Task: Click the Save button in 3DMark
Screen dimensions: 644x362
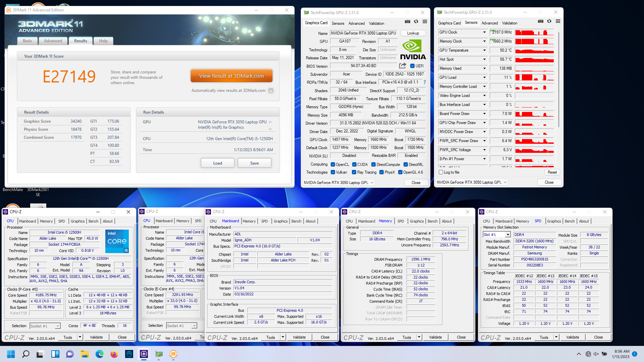Action: coord(255,163)
